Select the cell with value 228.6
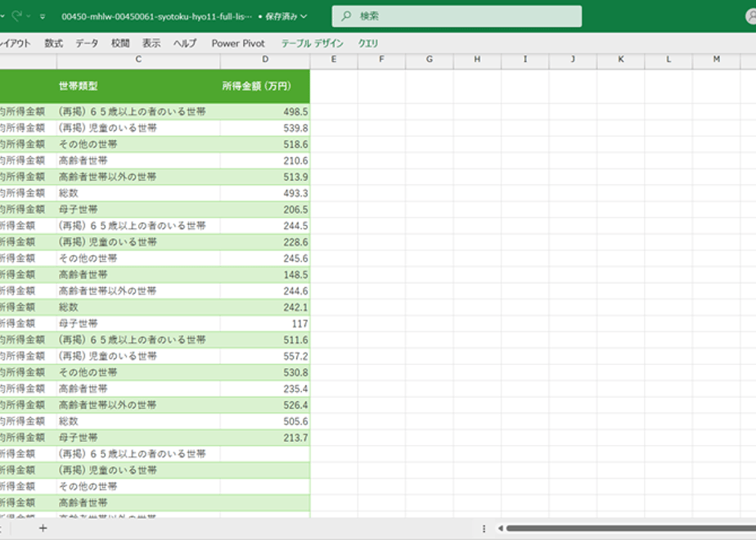The height and width of the screenshot is (540, 756). [265, 242]
